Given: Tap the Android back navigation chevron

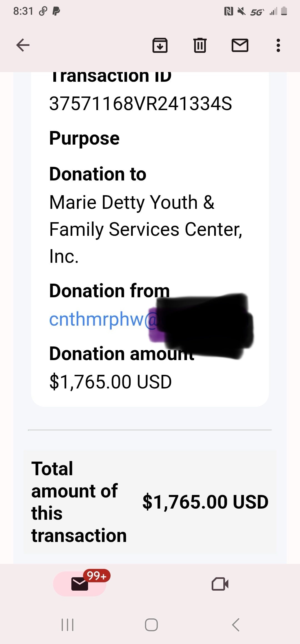Looking at the screenshot, I should click(235, 625).
